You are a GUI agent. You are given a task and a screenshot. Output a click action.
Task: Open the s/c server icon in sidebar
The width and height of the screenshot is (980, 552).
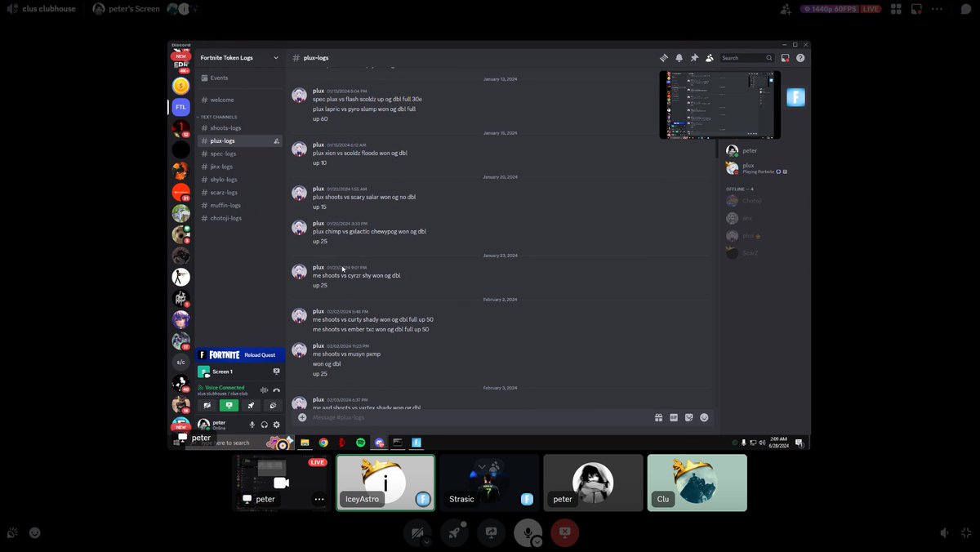(x=180, y=362)
